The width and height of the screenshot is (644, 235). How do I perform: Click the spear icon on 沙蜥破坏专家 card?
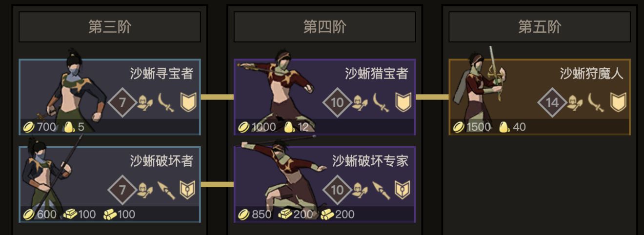click(x=381, y=190)
